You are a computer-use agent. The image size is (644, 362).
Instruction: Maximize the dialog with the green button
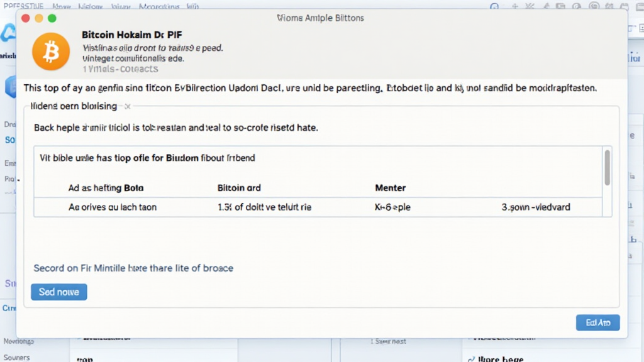[52, 18]
